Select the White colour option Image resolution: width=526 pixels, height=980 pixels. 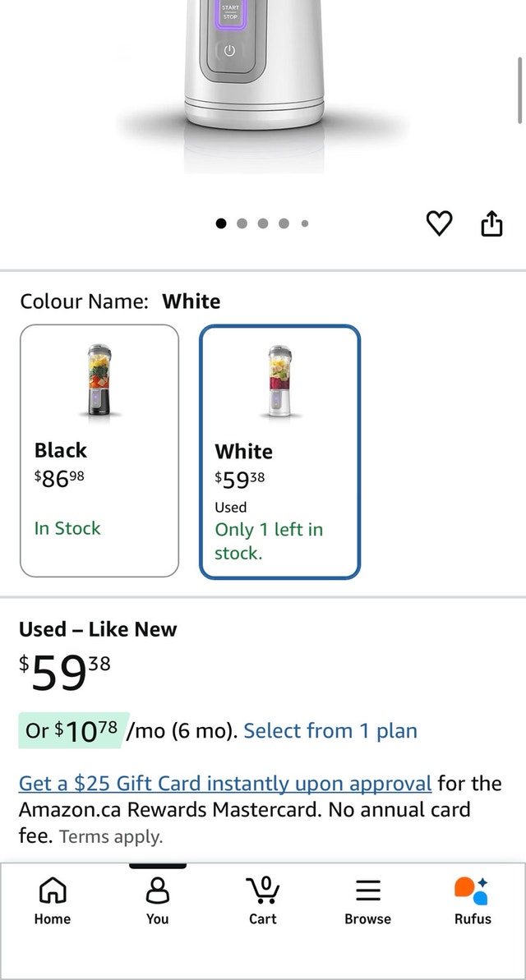point(279,452)
